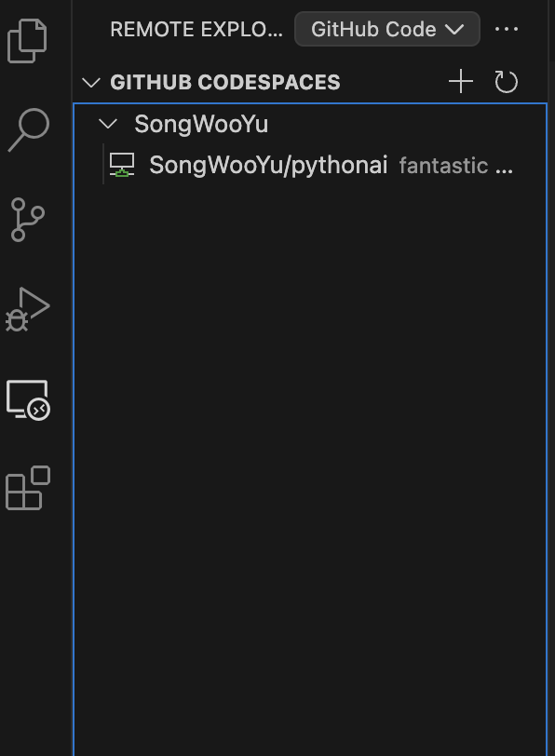Select the SongWooYu/pythonai codespace entry

pos(269,166)
